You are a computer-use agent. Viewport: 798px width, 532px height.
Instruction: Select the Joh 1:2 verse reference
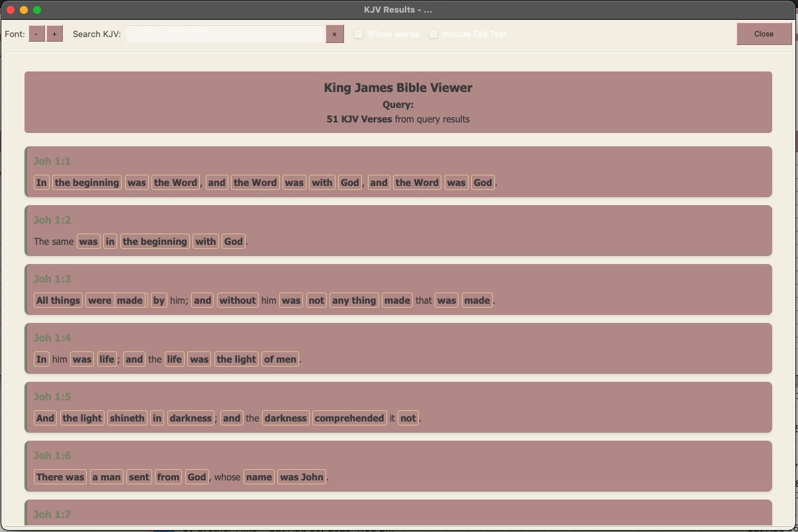point(52,220)
